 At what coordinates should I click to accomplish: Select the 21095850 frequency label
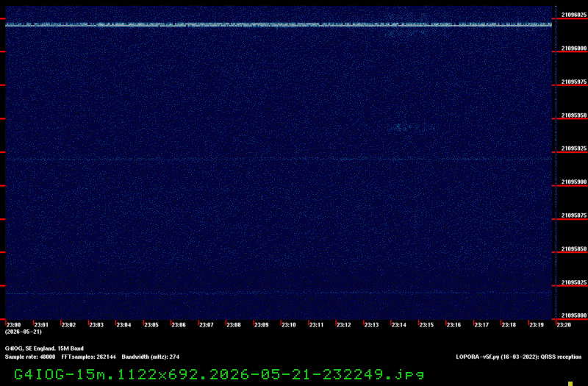(574, 249)
